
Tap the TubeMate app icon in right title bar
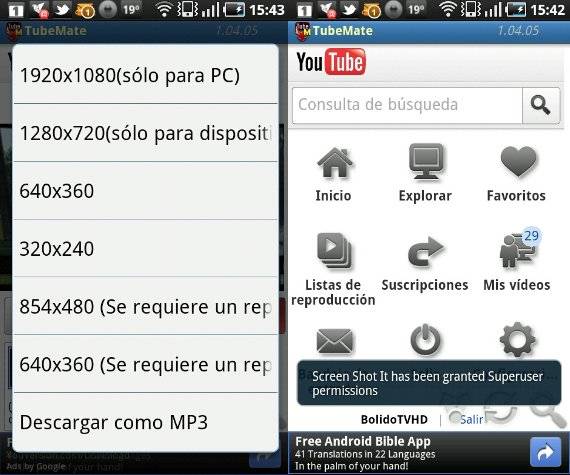pos(303,31)
